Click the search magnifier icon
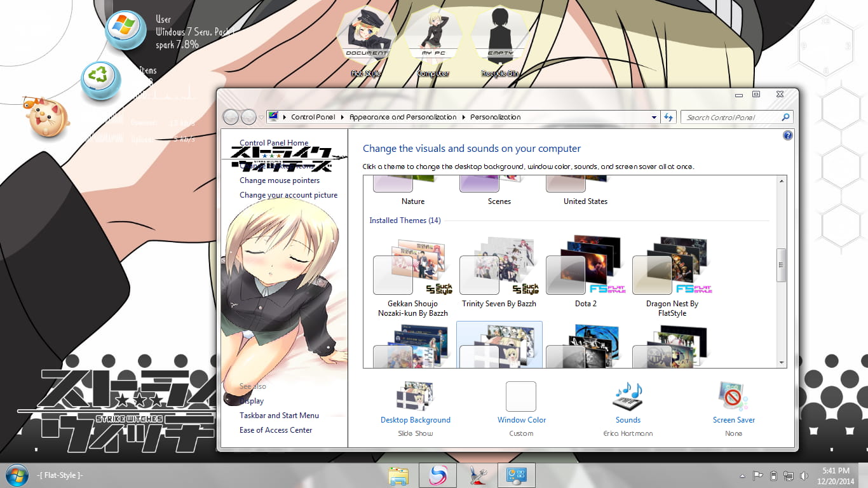This screenshot has width=868, height=488. [x=785, y=117]
